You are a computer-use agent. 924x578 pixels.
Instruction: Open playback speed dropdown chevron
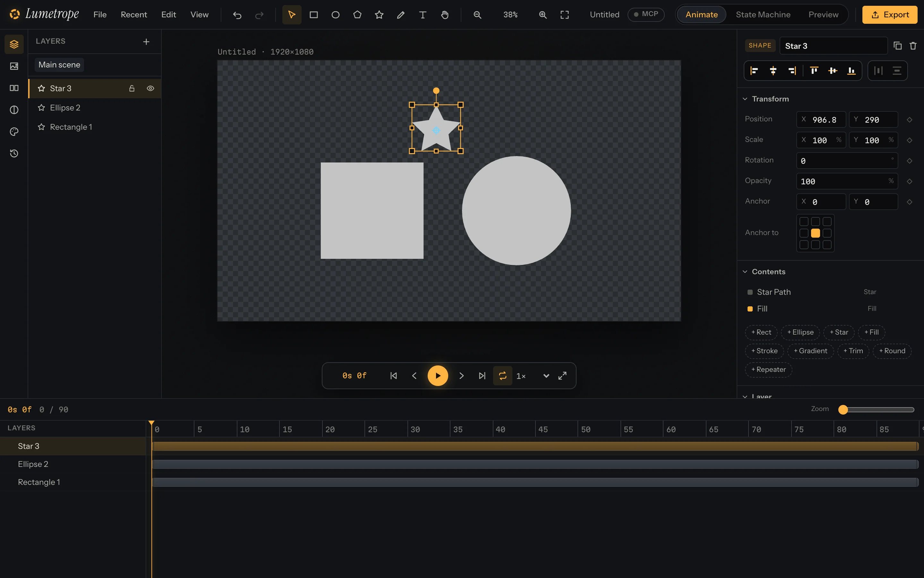point(546,376)
